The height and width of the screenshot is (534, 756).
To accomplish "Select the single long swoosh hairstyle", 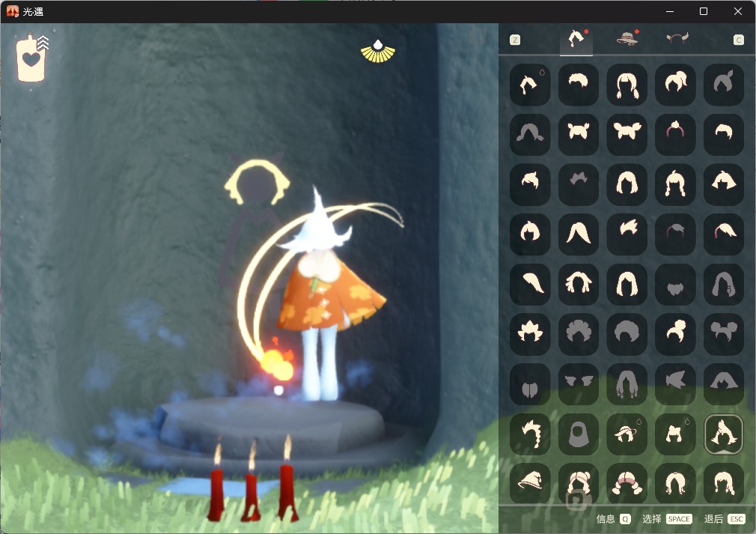I will [x=530, y=284].
